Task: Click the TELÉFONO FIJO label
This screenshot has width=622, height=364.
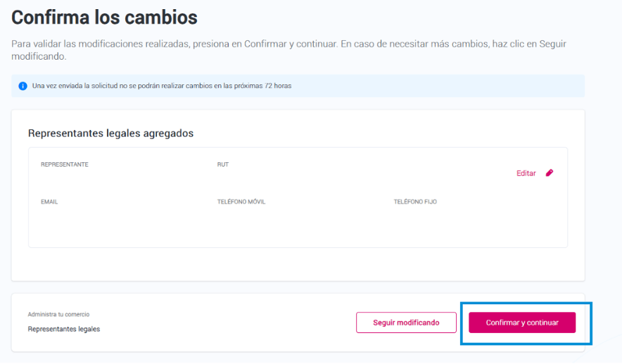Action: 415,202
